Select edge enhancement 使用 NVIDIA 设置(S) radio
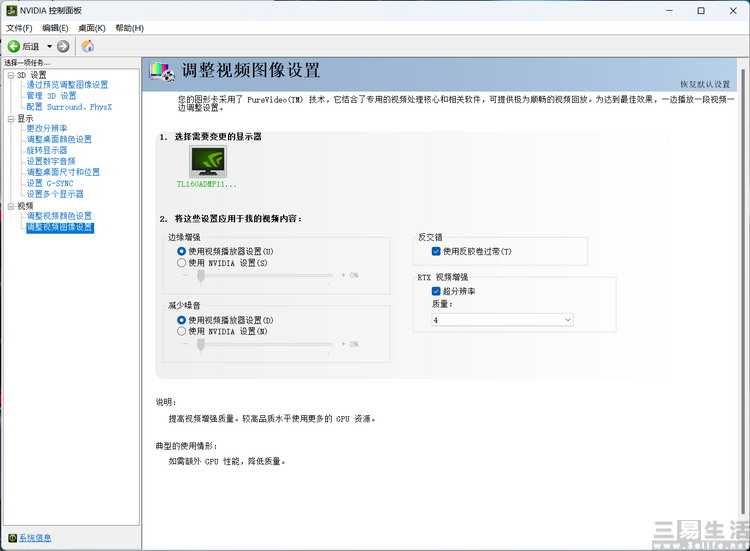This screenshot has height=551, width=750. tap(181, 263)
